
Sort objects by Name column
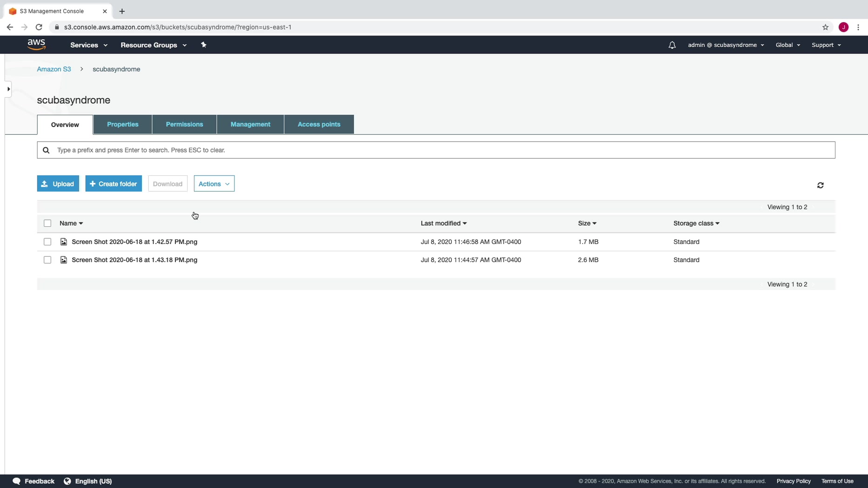coord(71,223)
